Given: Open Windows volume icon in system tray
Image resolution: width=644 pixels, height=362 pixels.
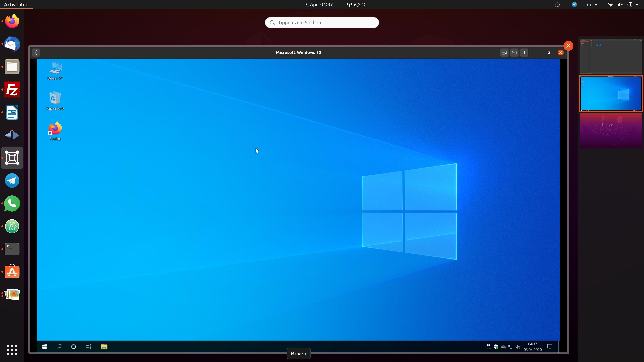Looking at the screenshot, I should click(518, 347).
